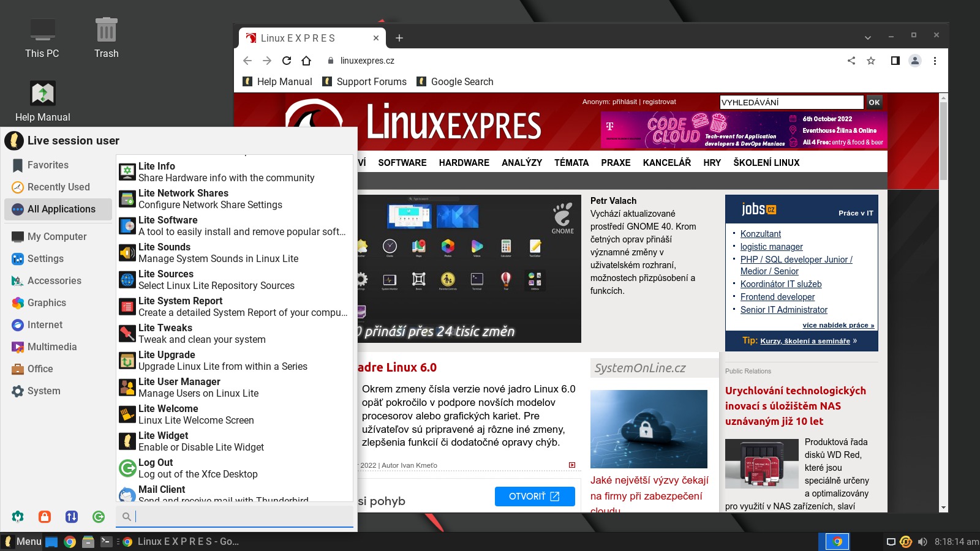Open ŠKOLENÍ LINUX navigation item

coord(766,163)
